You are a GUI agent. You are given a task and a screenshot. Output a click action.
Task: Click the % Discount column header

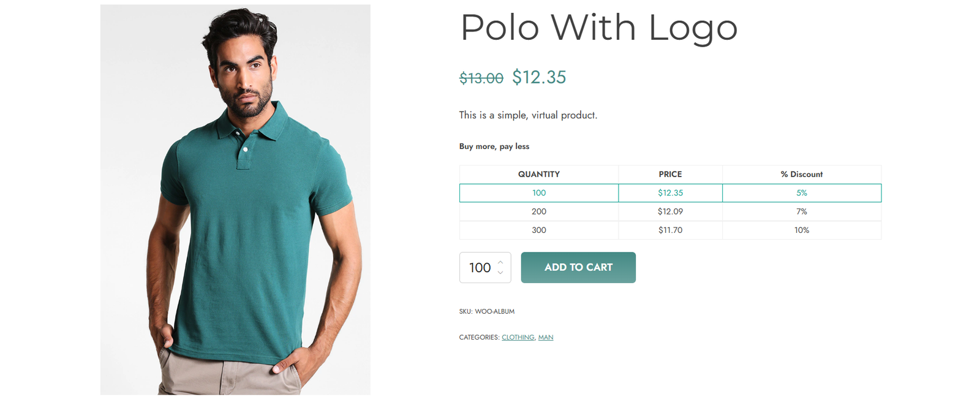[801, 174]
